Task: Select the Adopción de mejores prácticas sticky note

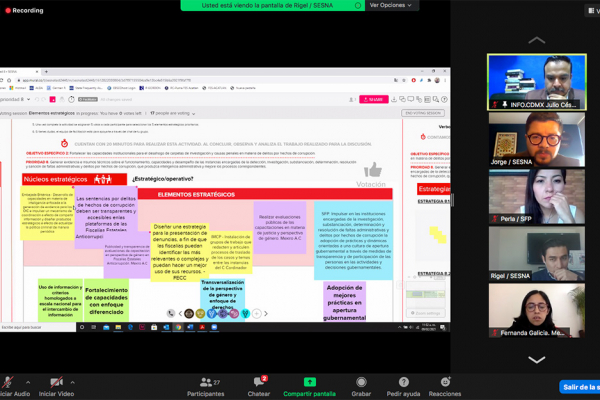Action: [x=344, y=302]
